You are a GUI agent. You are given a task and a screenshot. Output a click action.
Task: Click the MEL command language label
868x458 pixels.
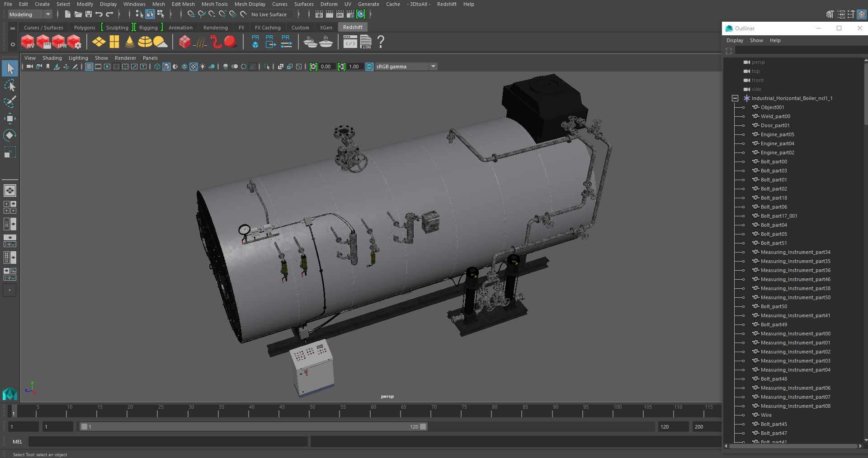pos(17,442)
